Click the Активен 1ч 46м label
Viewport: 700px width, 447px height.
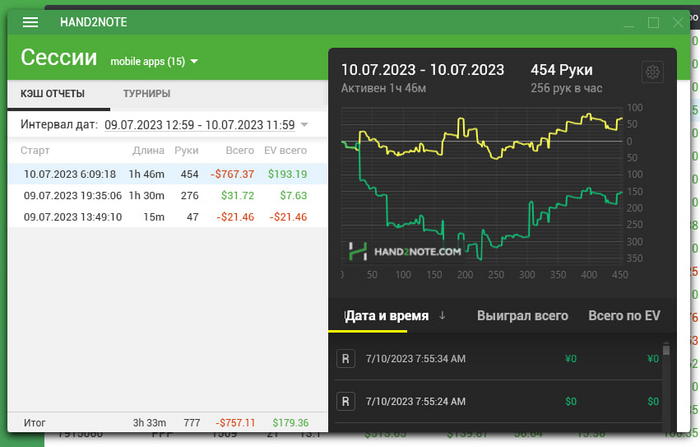click(x=383, y=88)
